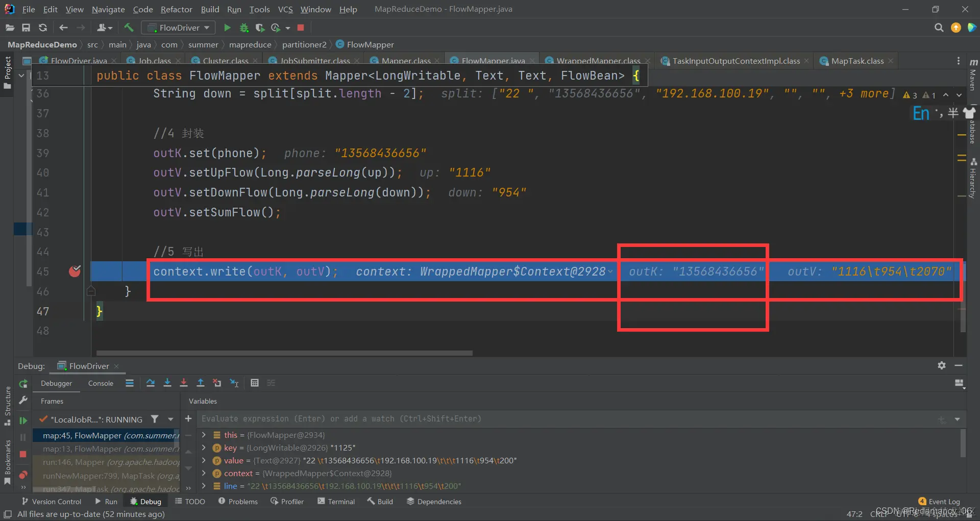Open the thread selector dropdown arrow in Frames

click(x=170, y=419)
